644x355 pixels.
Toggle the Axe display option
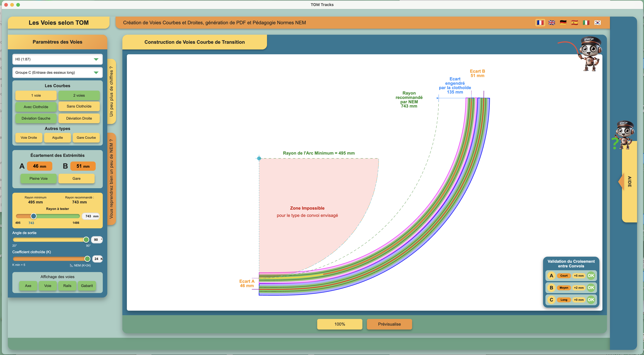[28, 286]
